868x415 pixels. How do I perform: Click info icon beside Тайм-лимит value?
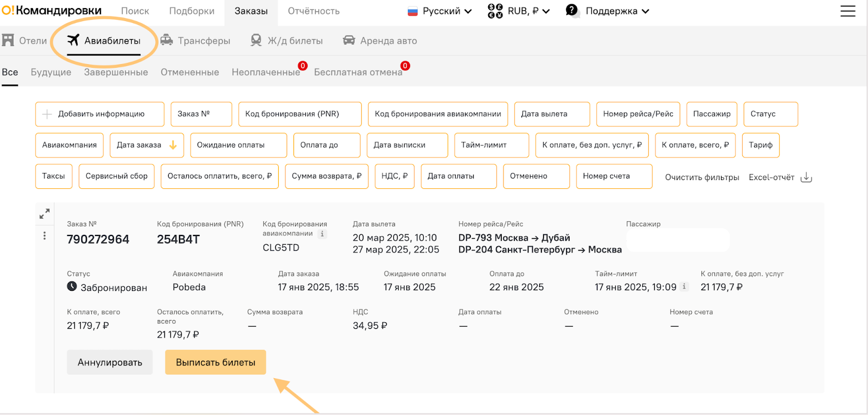pos(684,286)
